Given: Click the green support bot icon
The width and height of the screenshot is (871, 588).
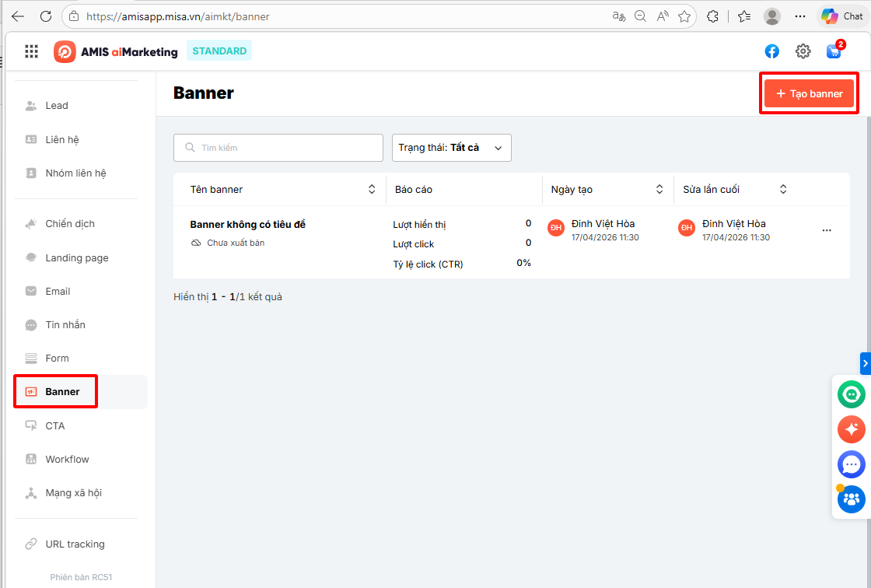Looking at the screenshot, I should tap(851, 394).
